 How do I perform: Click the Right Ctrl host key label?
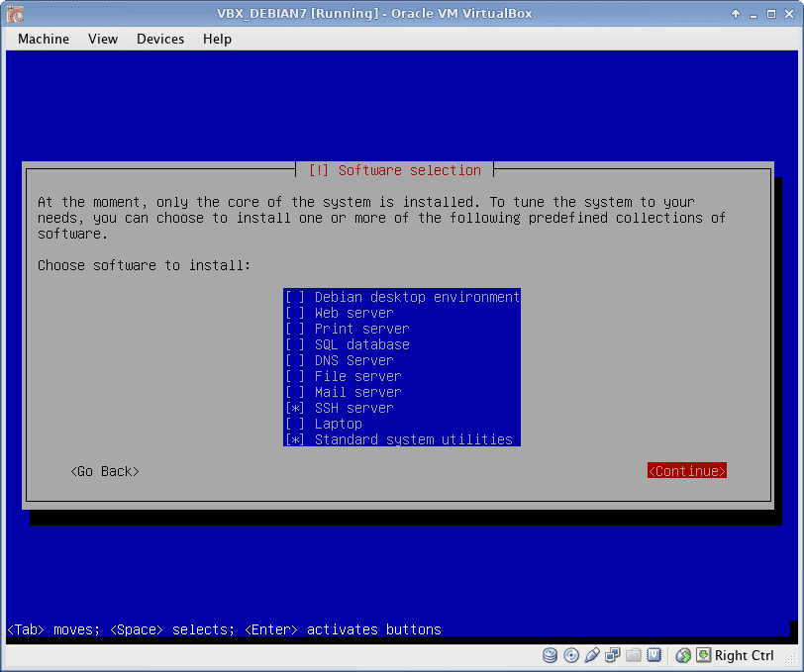744,655
